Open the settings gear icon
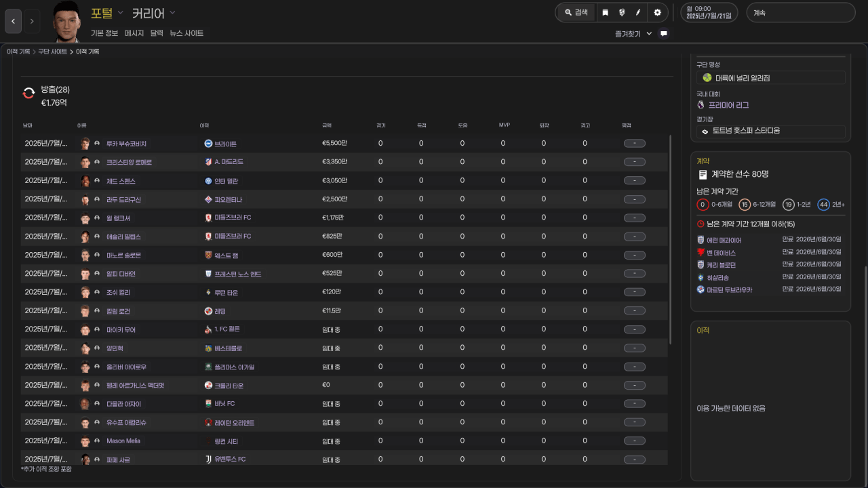 [657, 12]
